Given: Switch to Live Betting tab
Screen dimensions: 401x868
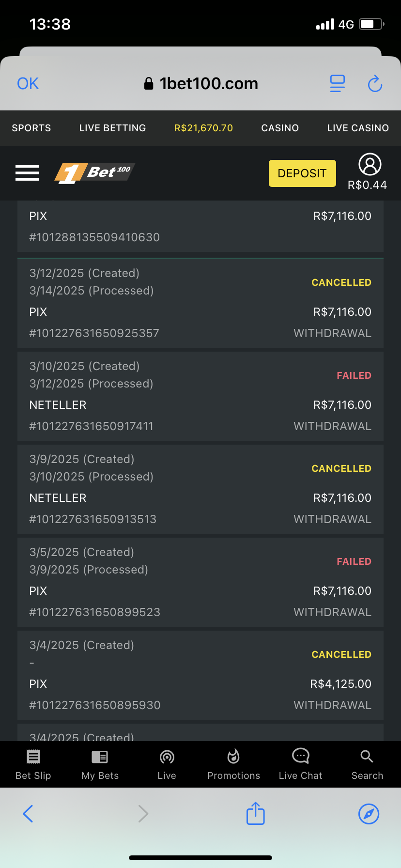Looking at the screenshot, I should (x=112, y=128).
